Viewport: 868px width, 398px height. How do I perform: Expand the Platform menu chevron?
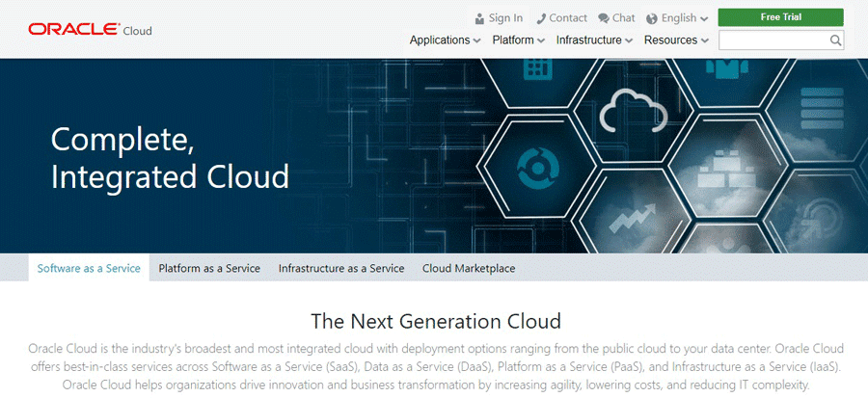tap(541, 40)
